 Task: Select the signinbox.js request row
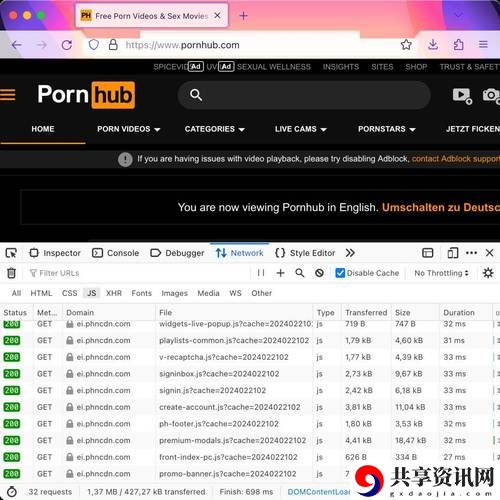(x=250, y=374)
